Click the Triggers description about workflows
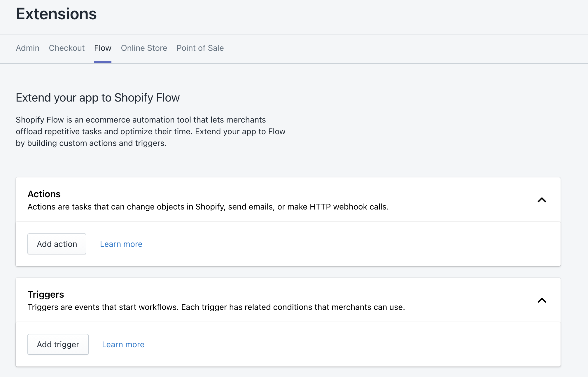The width and height of the screenshot is (588, 377). (216, 307)
